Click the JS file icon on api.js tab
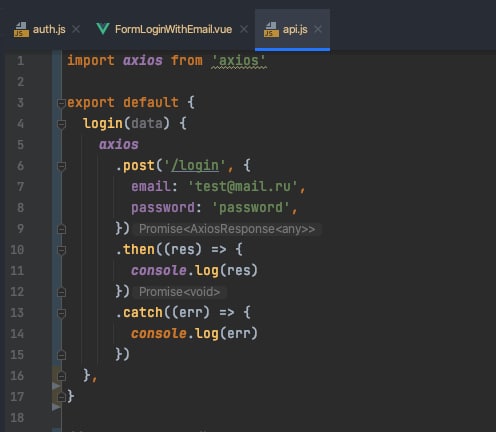The width and height of the screenshot is (496, 432). 271,30
